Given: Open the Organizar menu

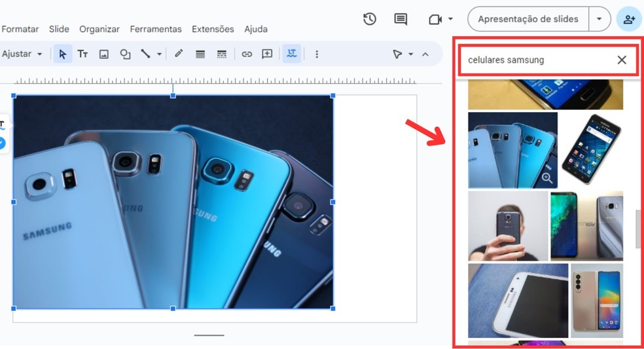Looking at the screenshot, I should click(x=99, y=29).
